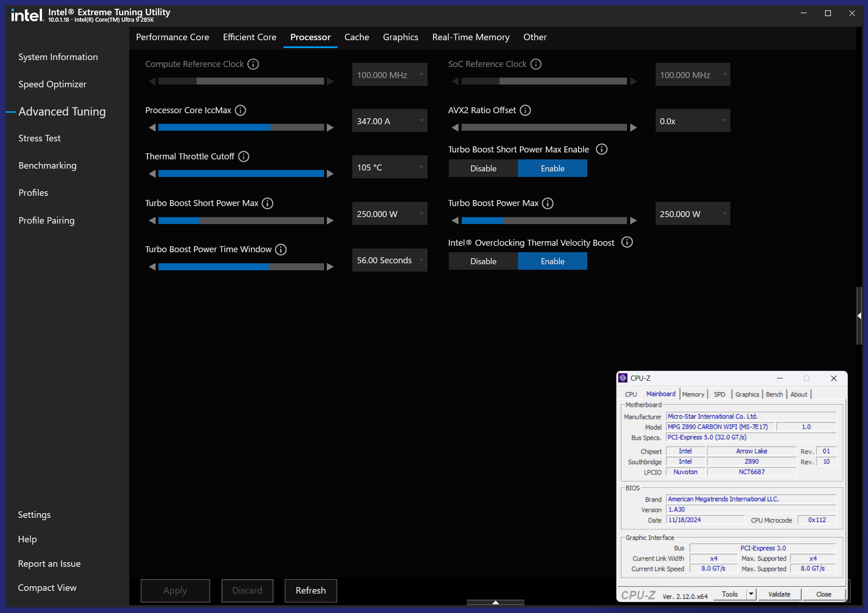Enable Turbo Boost Short Power Max Enable
This screenshot has width=868, height=613.
pyautogui.click(x=553, y=168)
